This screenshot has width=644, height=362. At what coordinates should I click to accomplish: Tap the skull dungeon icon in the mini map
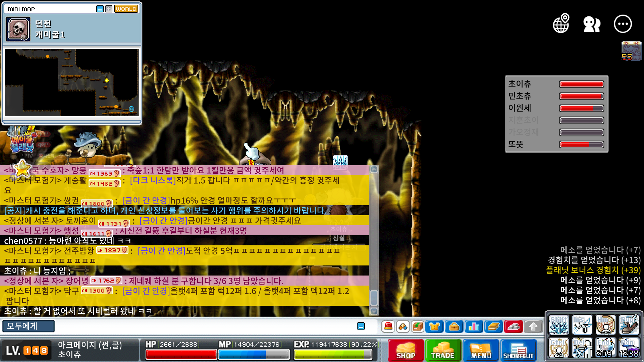click(x=18, y=29)
